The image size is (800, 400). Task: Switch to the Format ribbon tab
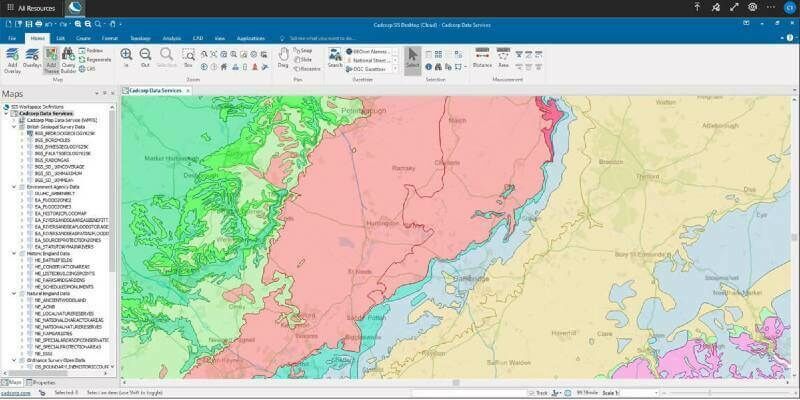[x=110, y=38]
